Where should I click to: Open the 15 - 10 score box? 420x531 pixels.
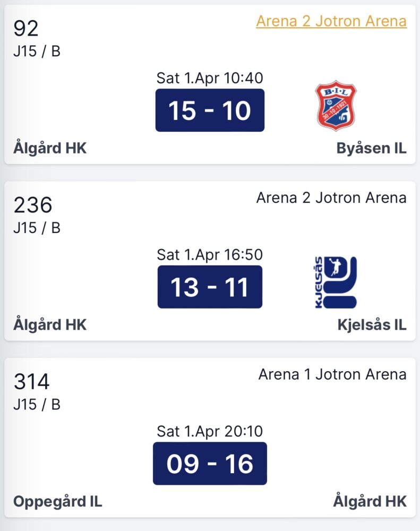(210, 110)
